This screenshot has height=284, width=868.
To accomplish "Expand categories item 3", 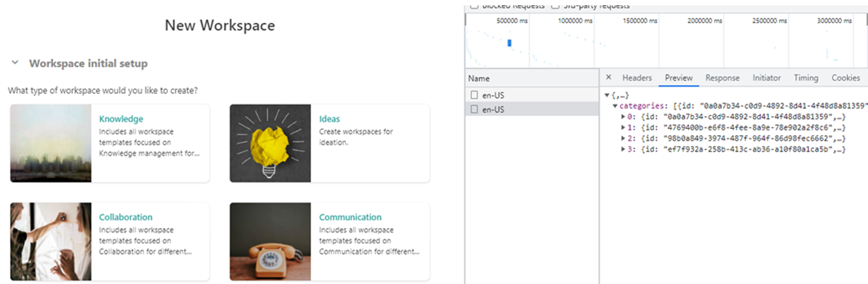I will [622, 150].
